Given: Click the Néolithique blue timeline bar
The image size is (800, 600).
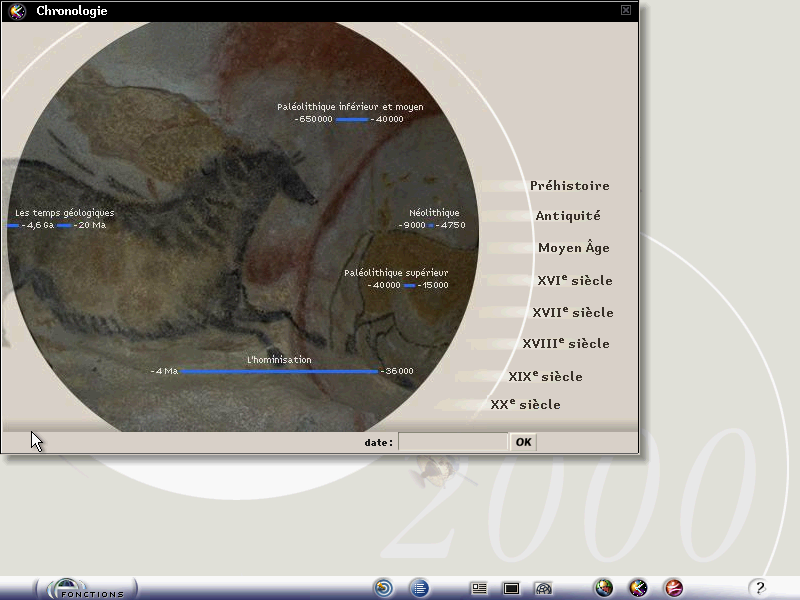Looking at the screenshot, I should pos(431,225).
